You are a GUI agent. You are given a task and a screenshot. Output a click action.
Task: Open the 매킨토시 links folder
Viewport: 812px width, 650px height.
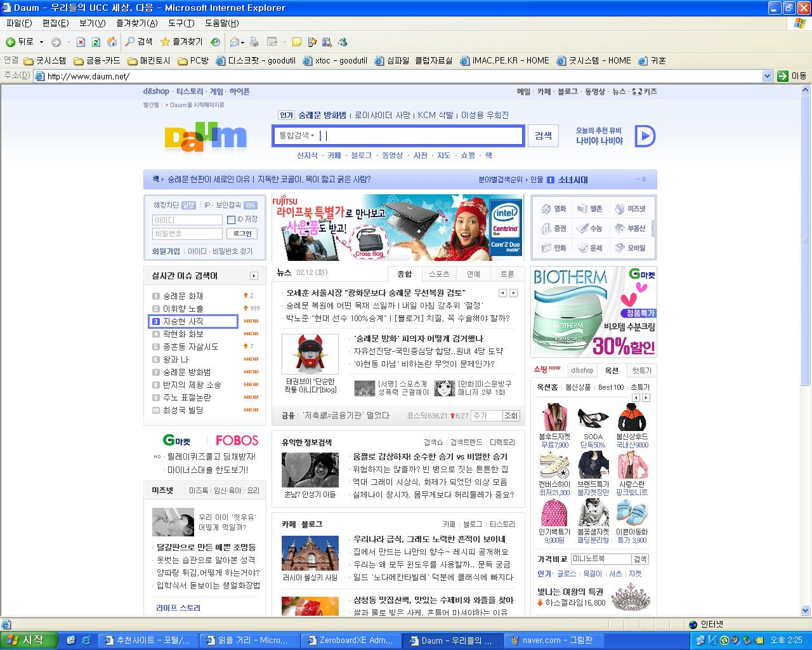click(149, 61)
